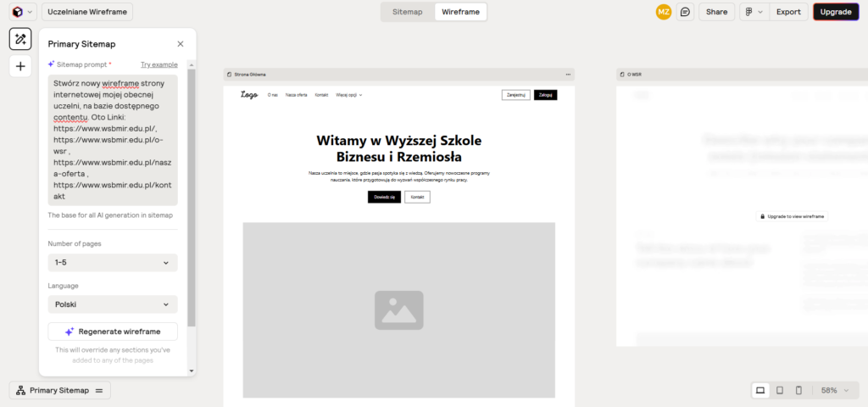Click the panel scrollbar down arrow

click(x=192, y=371)
